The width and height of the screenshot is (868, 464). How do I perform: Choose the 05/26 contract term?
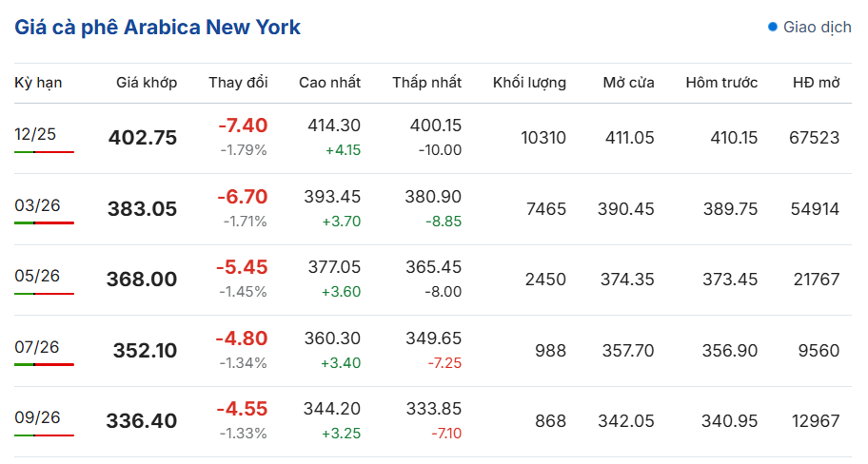click(x=37, y=276)
